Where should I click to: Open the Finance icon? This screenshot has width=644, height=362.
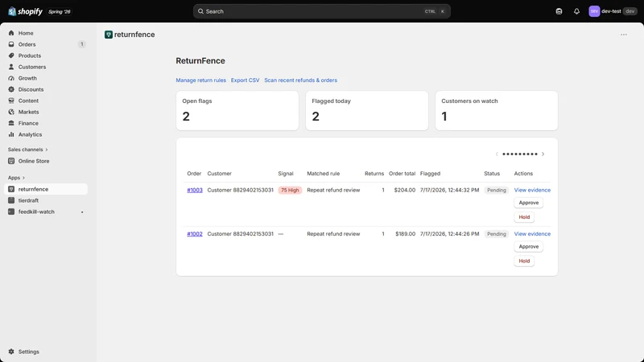[11, 123]
